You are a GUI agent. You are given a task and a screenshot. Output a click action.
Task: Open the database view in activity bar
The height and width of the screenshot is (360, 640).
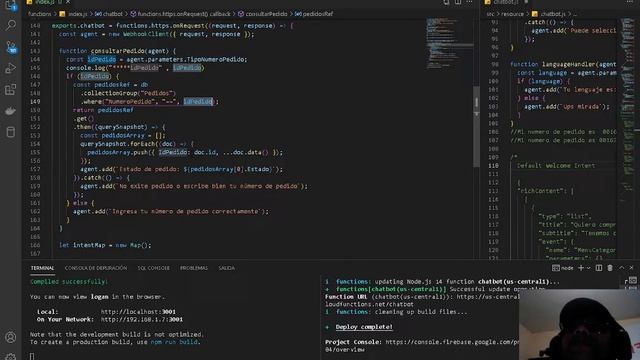[11, 132]
